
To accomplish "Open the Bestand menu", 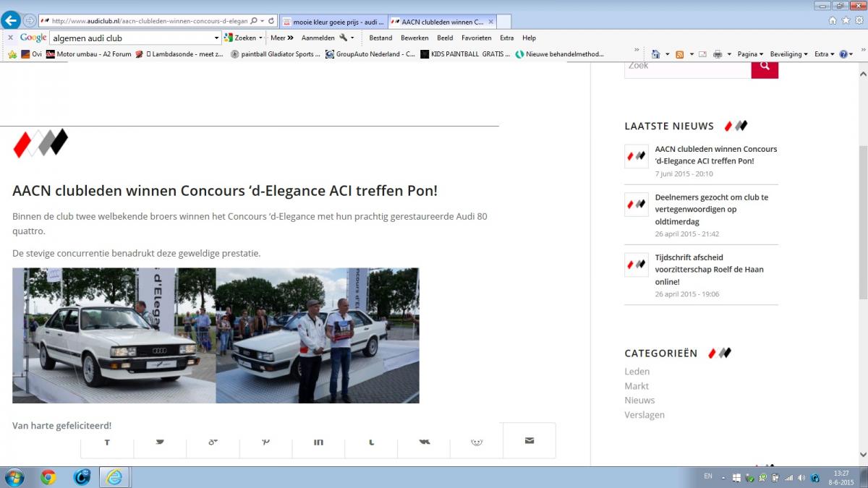I will [x=380, y=38].
